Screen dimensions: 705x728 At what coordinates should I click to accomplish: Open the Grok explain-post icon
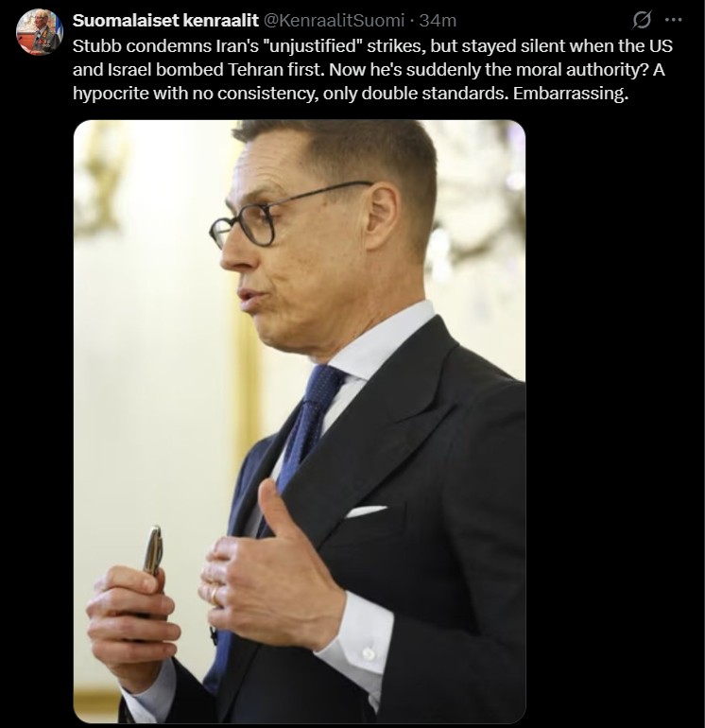click(642, 20)
